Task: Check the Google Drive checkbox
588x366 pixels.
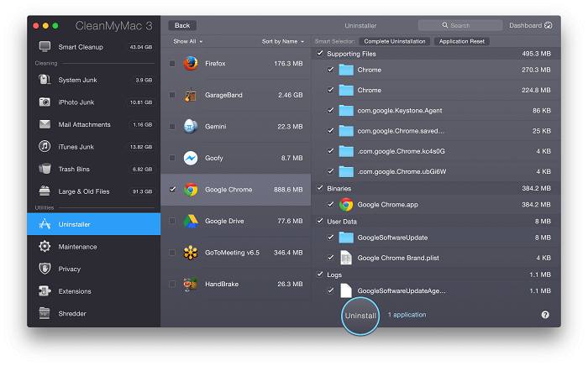Action: (172, 221)
